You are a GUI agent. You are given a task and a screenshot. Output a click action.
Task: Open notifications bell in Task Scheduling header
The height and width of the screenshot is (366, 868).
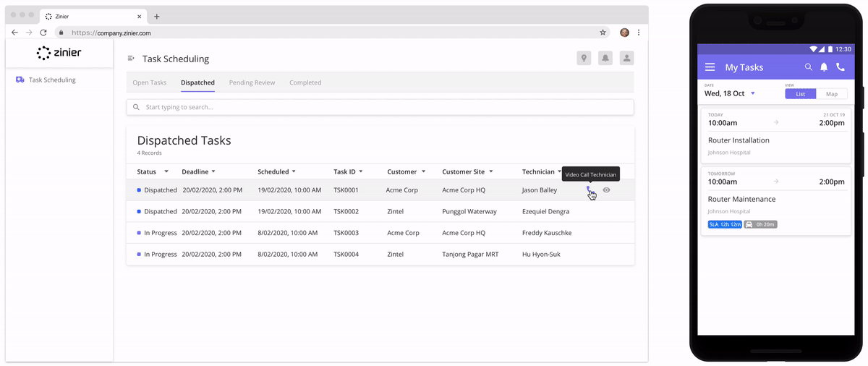(x=605, y=58)
